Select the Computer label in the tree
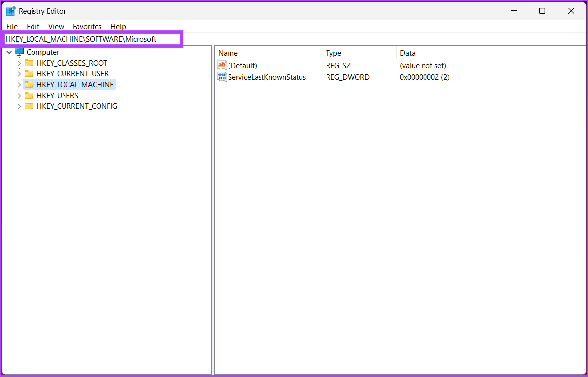 (43, 52)
